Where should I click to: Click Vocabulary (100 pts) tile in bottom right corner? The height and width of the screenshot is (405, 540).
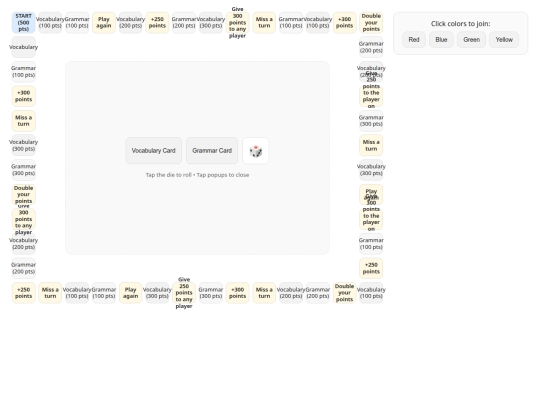(371, 293)
